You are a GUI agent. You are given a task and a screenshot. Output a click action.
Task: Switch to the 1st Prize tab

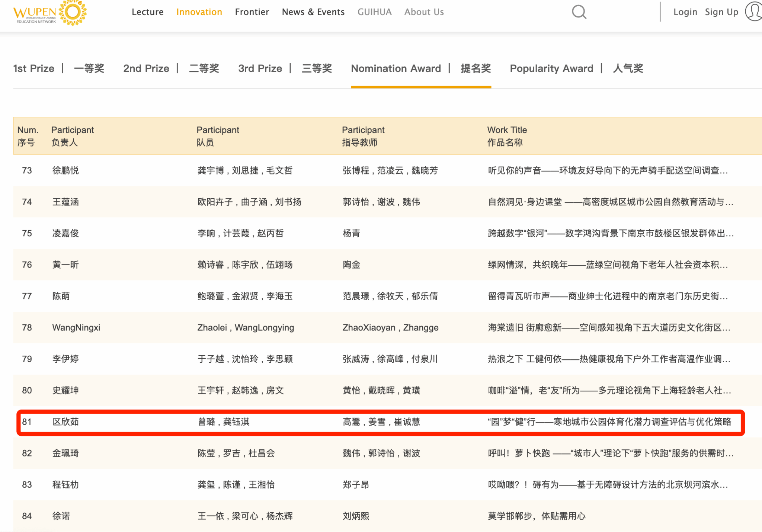[59, 68]
